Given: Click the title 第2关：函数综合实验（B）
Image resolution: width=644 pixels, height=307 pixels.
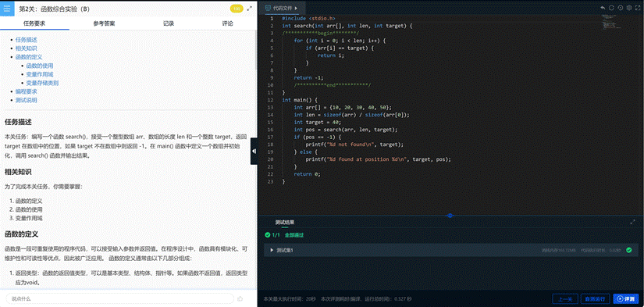Looking at the screenshot, I should tap(54, 9).
